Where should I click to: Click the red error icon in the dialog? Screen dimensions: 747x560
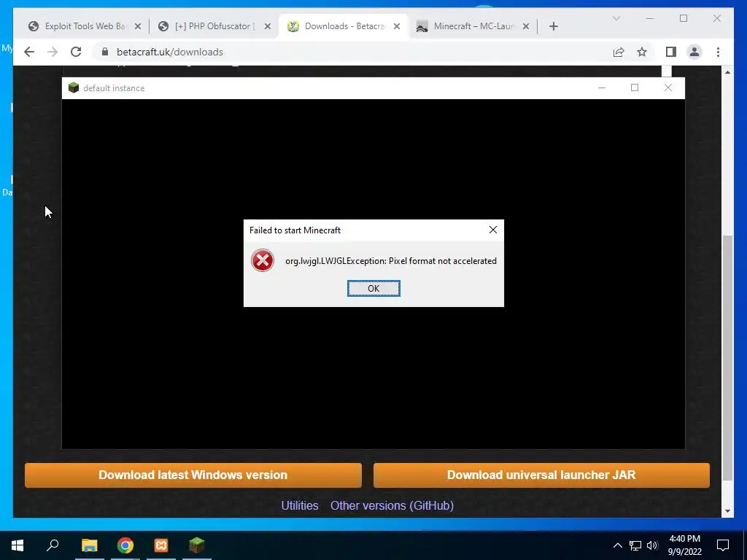(263, 260)
